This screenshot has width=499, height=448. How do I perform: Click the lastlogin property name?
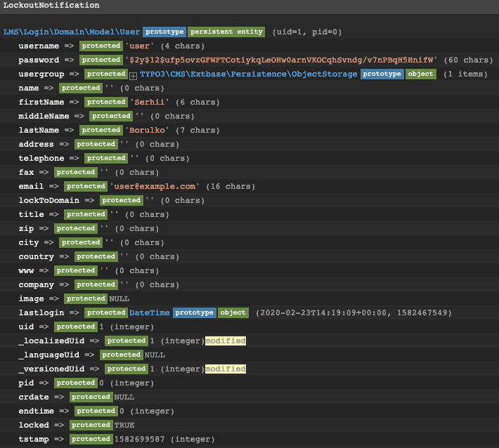[41, 313]
